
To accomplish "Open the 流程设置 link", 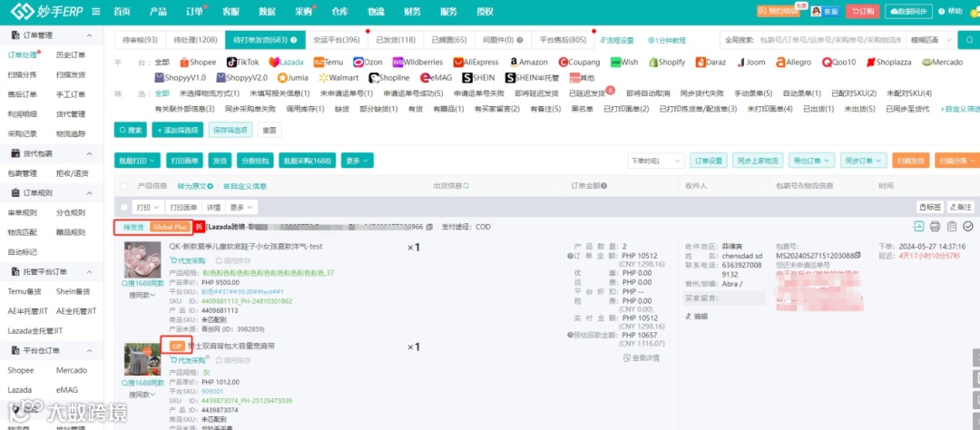I will [x=617, y=40].
